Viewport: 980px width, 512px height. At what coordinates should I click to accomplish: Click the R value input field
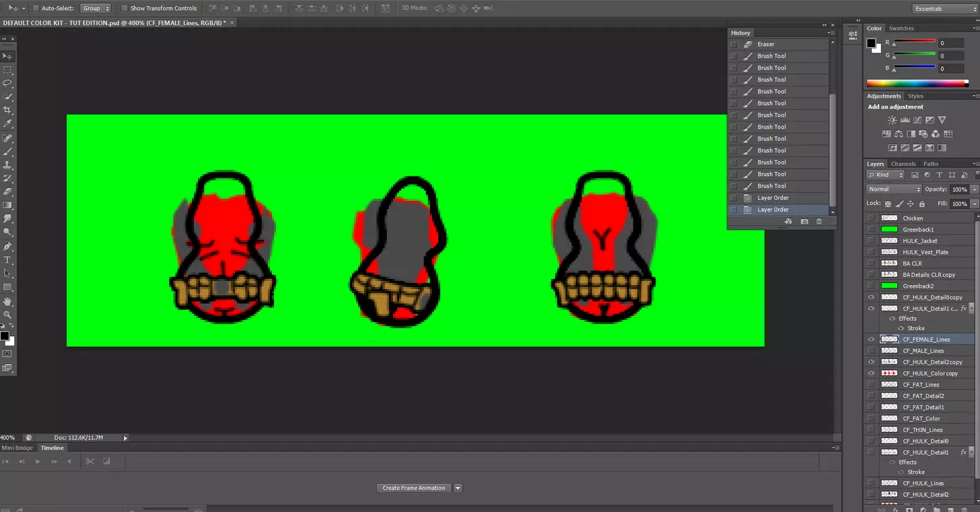coord(951,43)
